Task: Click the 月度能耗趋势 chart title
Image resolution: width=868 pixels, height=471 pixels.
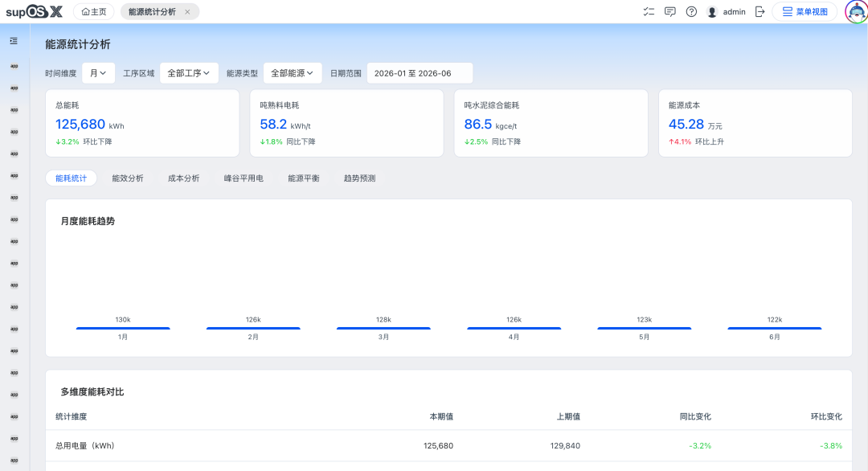Action: click(x=88, y=221)
